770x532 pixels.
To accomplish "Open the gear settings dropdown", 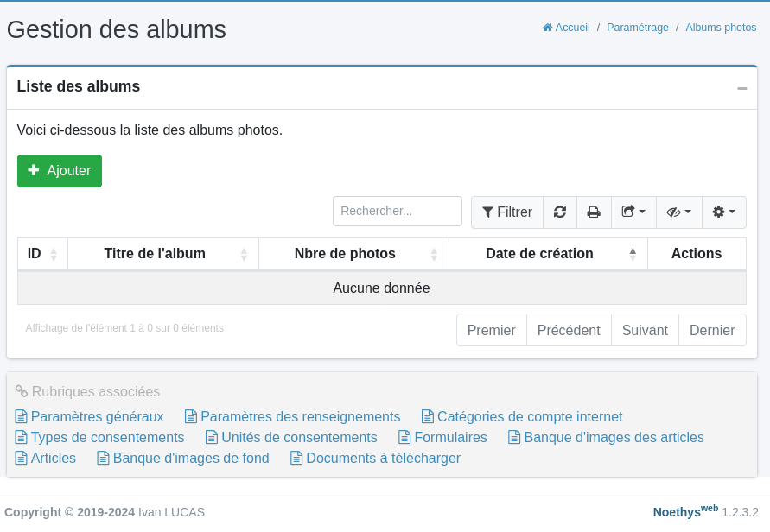I will pyautogui.click(x=723, y=212).
